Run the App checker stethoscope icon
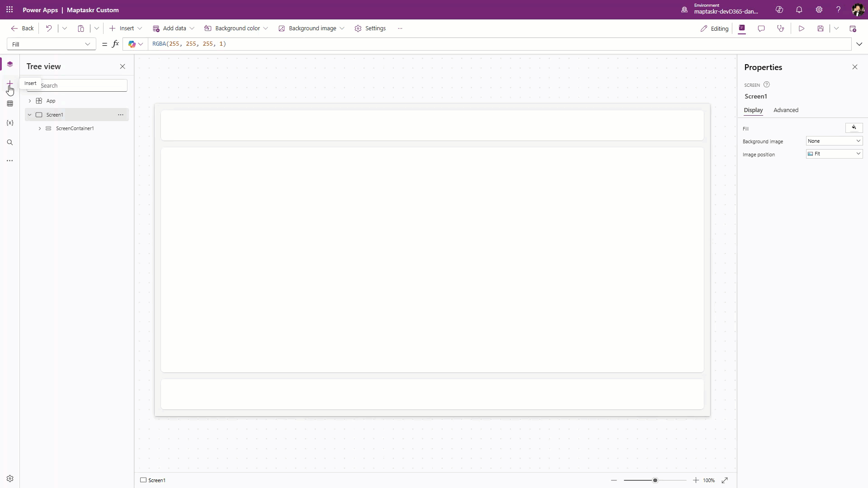 click(x=781, y=28)
